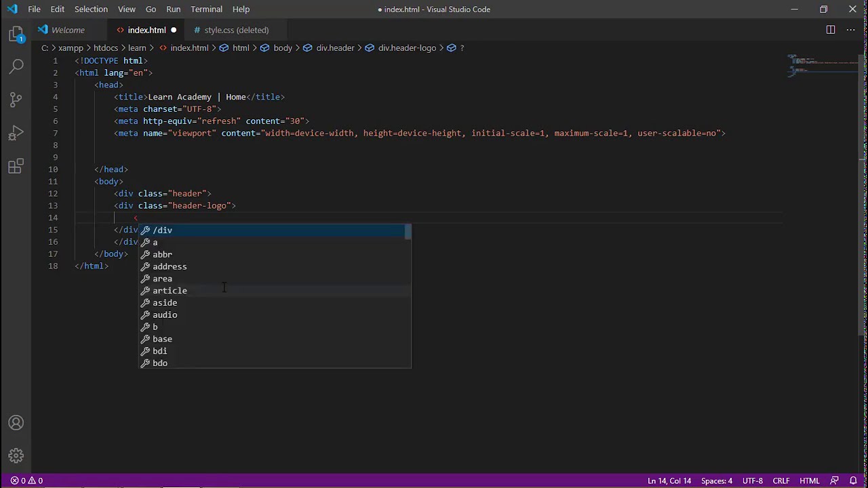Select 'article' from autocomplete suggestions

click(x=170, y=291)
